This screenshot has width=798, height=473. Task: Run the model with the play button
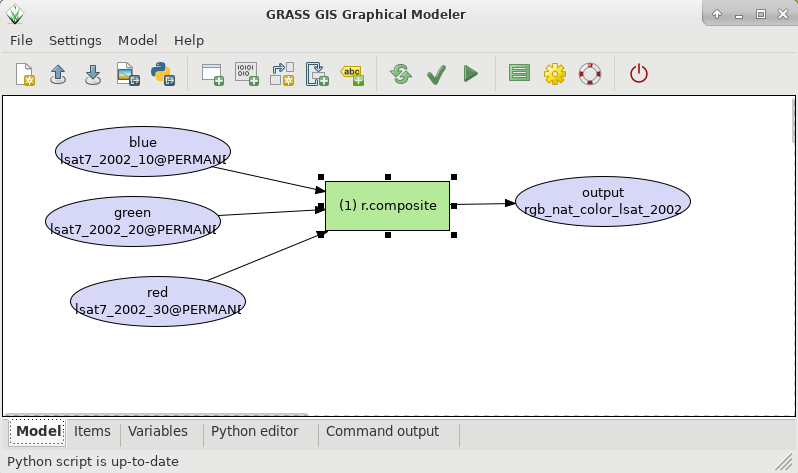coord(470,74)
